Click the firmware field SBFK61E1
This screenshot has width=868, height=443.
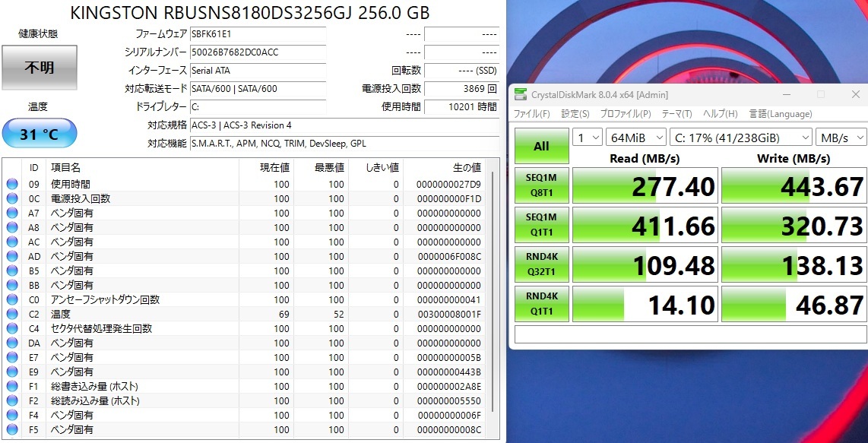click(x=258, y=33)
